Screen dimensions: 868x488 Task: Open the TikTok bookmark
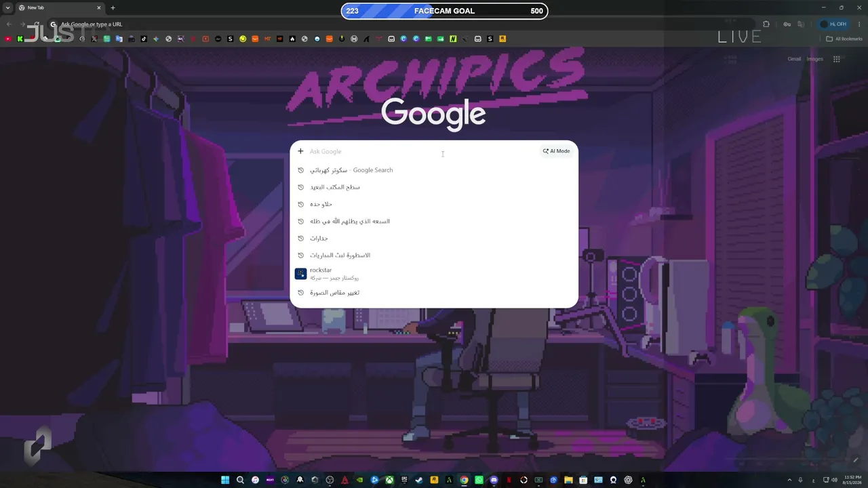[144, 39]
